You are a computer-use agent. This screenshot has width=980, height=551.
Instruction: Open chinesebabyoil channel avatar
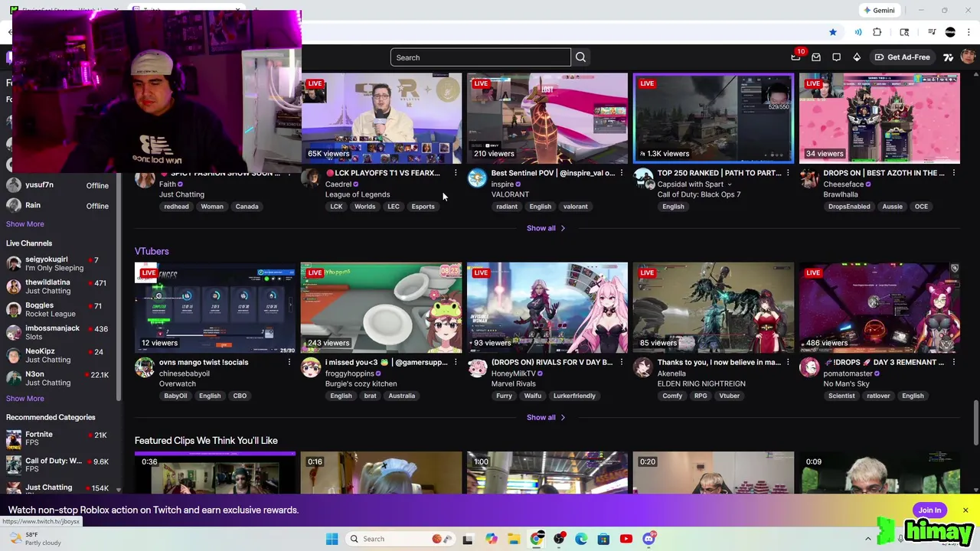[145, 367]
